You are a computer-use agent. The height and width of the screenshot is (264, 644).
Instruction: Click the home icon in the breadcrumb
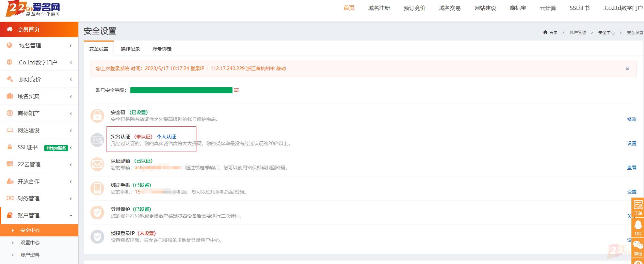tap(545, 32)
